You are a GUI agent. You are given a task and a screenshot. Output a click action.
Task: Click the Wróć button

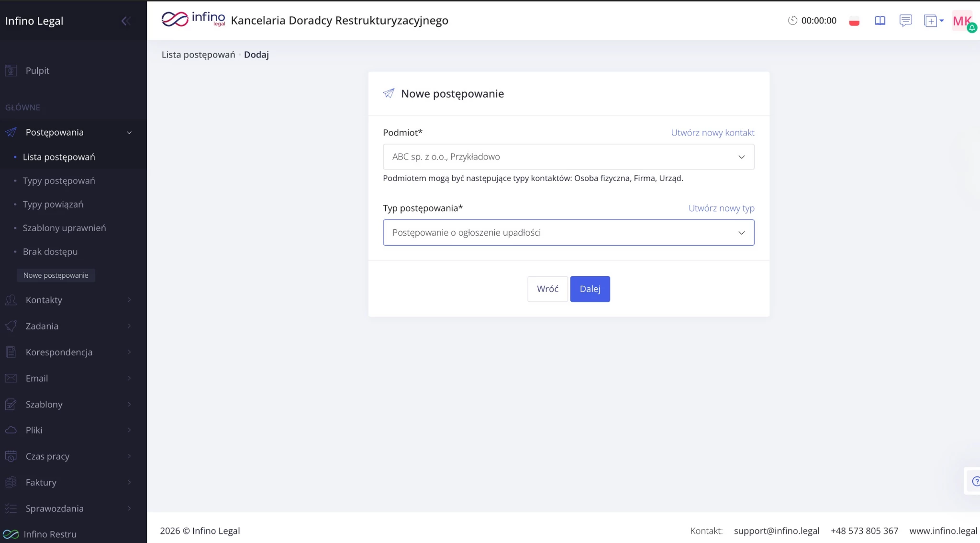click(x=547, y=289)
